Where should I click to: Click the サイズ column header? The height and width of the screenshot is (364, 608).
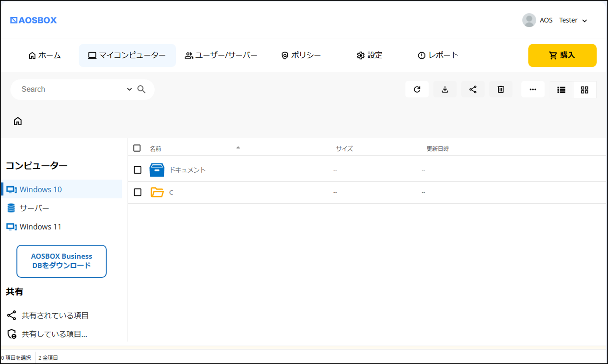(344, 149)
